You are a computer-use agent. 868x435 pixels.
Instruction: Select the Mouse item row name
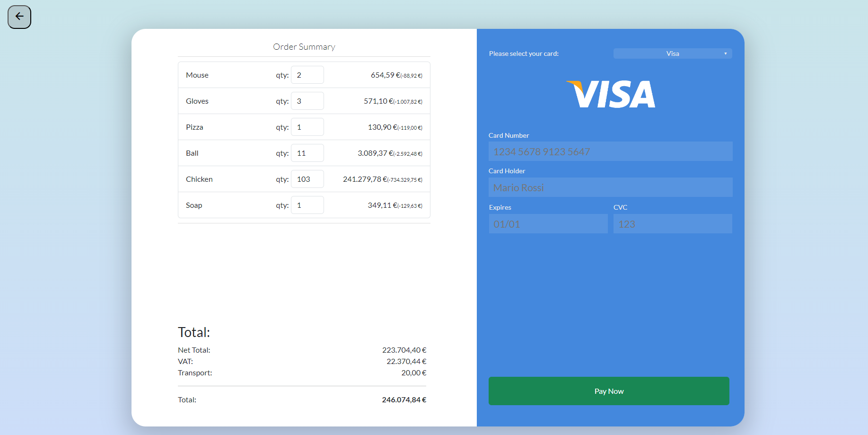click(x=197, y=75)
